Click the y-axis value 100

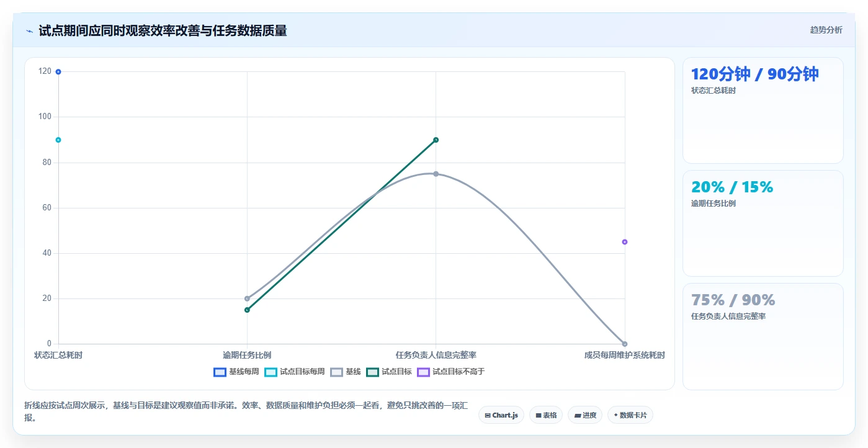(45, 117)
